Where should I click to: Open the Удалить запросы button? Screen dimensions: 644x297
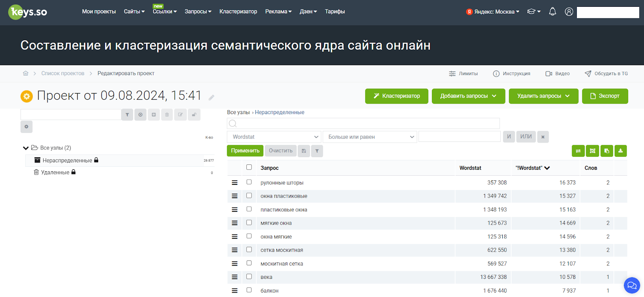543,96
